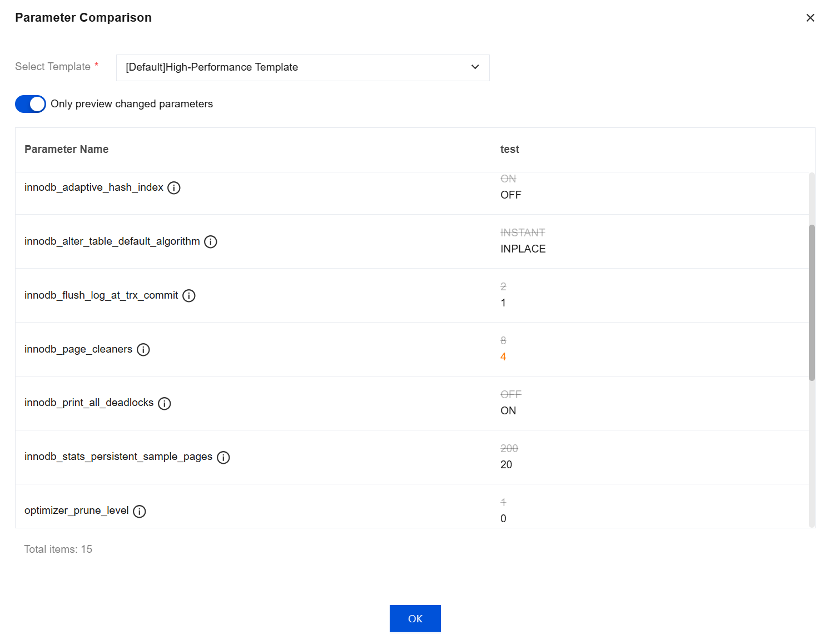Show info for innodb_stats_persistent_sample_pages
Viewport: 825px width, 644px height.
pos(223,458)
